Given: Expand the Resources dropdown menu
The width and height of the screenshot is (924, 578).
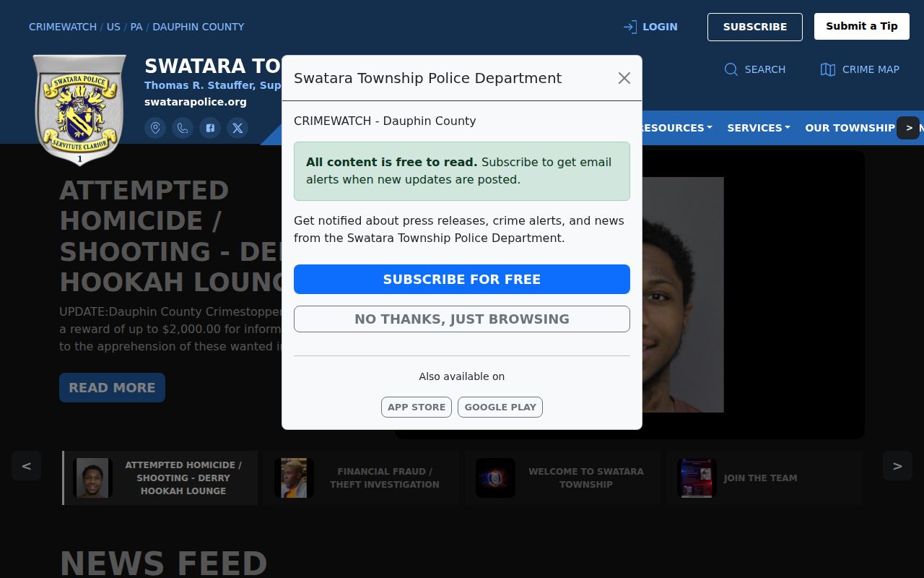Looking at the screenshot, I should tap(676, 128).
